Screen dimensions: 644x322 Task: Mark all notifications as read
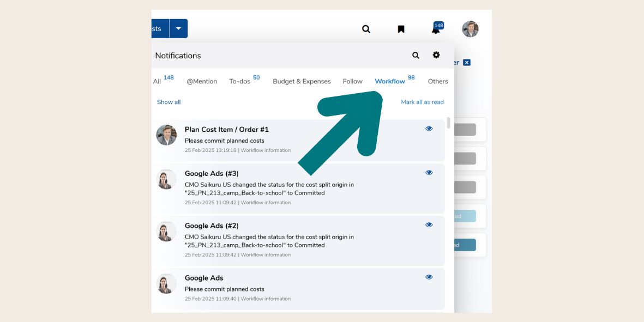point(423,102)
